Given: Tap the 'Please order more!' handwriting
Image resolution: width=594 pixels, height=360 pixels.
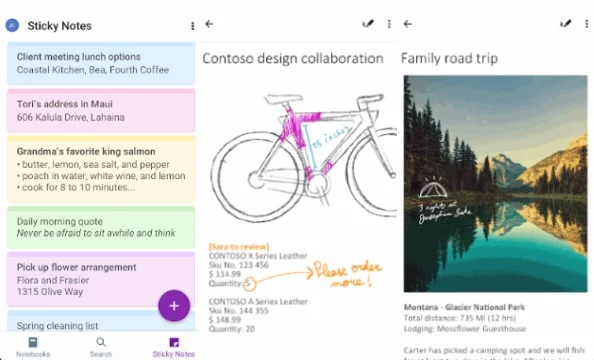Looking at the screenshot, I should (347, 274).
